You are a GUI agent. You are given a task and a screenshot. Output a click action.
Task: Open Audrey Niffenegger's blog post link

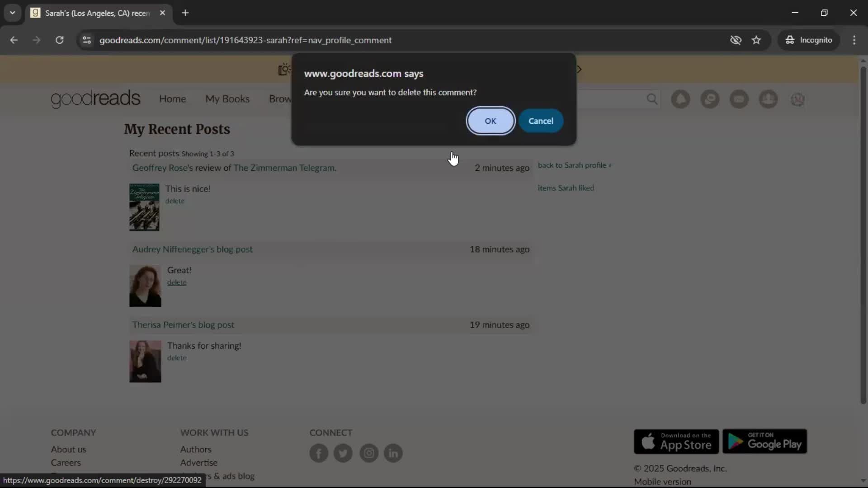(192, 249)
